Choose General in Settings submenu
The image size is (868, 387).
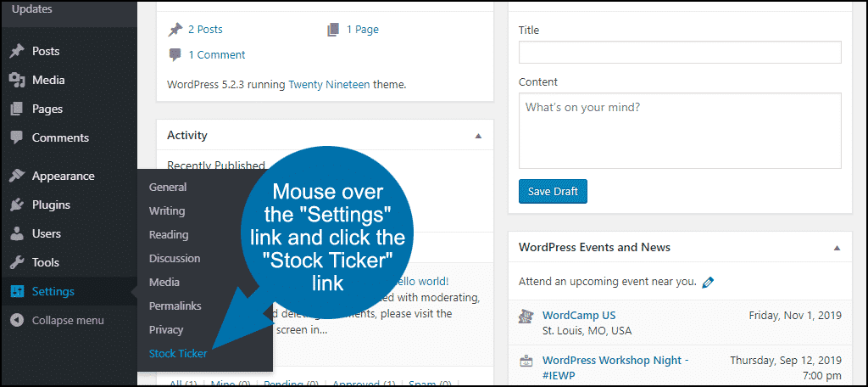168,187
